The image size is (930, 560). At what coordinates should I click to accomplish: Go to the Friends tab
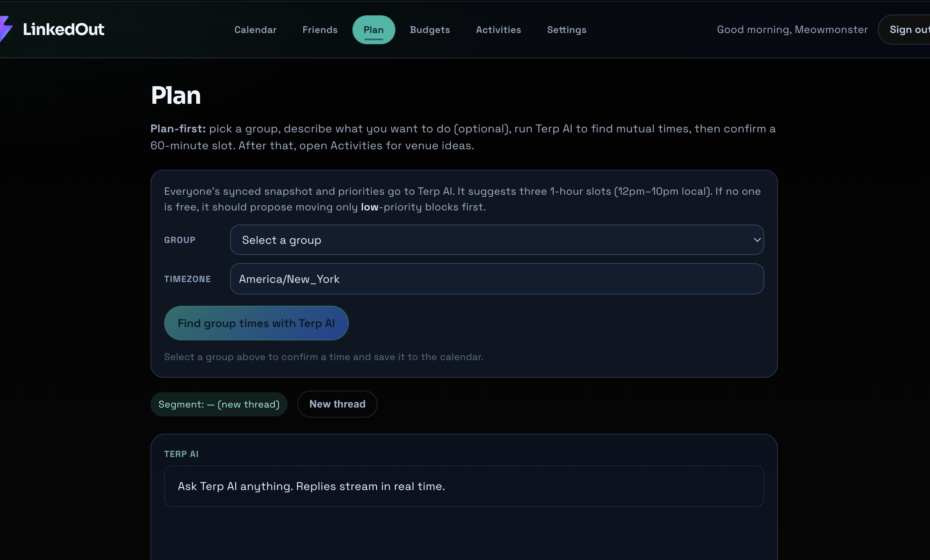coord(320,30)
